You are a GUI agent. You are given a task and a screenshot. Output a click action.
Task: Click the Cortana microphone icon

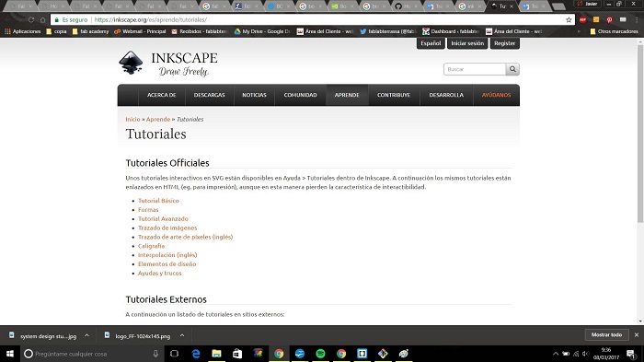point(155,354)
